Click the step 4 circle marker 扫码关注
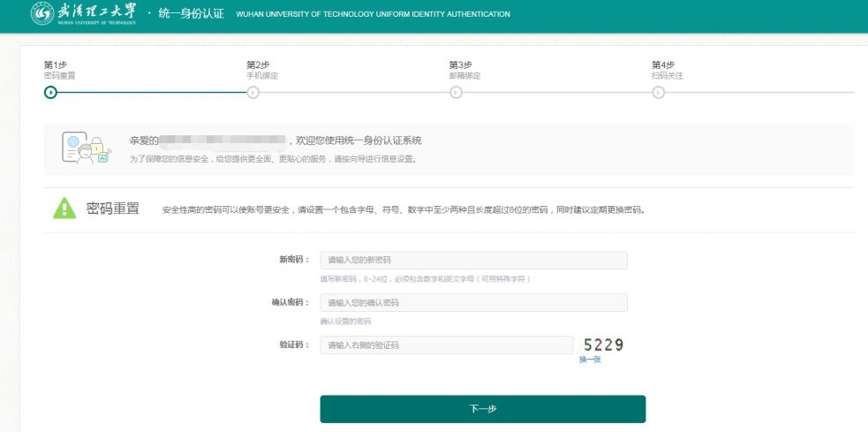This screenshot has height=432, width=868. 658,93
